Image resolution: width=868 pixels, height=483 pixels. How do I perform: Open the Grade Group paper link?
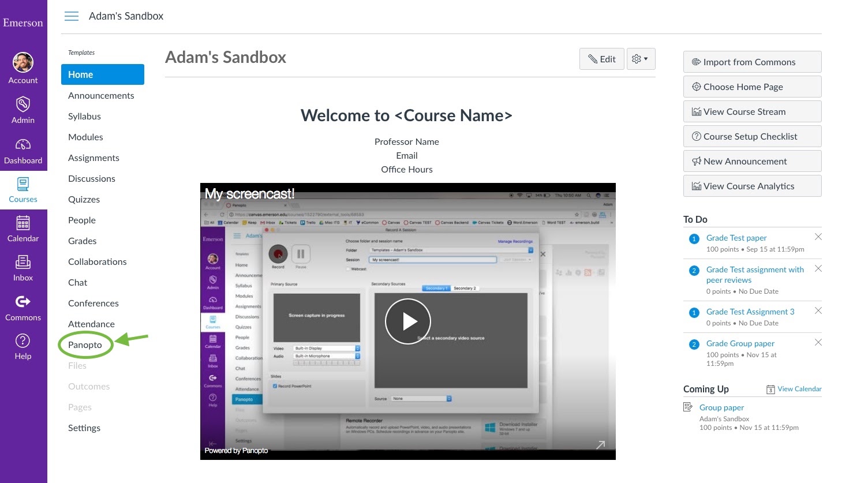(740, 343)
